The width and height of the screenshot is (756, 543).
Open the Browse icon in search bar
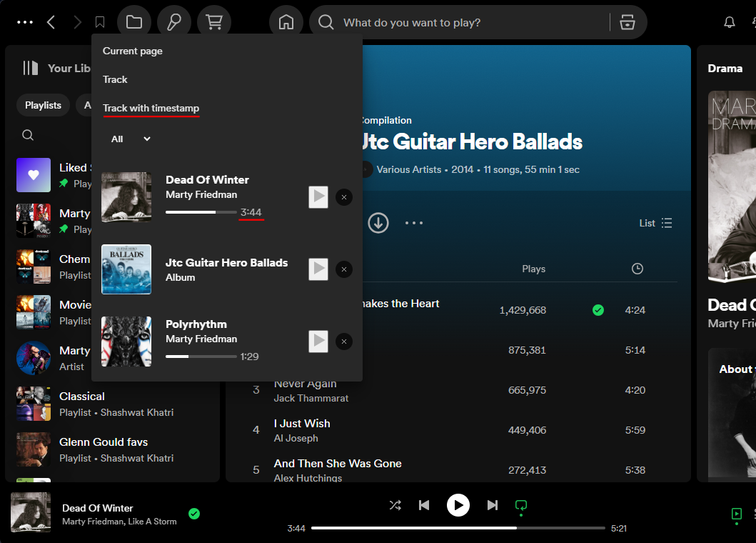(x=627, y=22)
